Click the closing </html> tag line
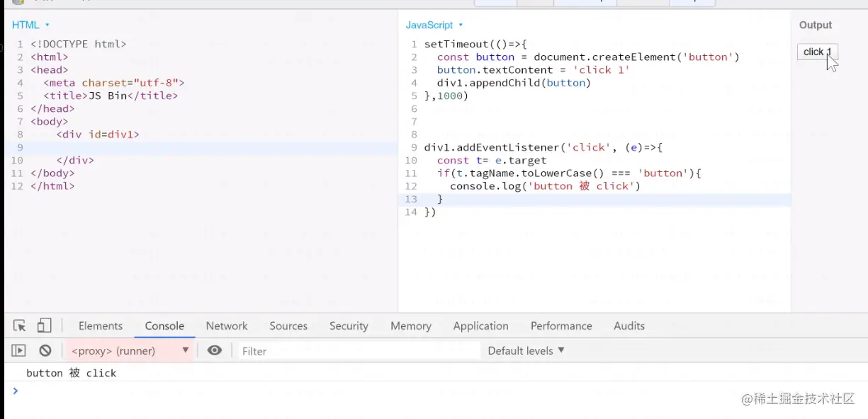868x419 pixels. 52,185
